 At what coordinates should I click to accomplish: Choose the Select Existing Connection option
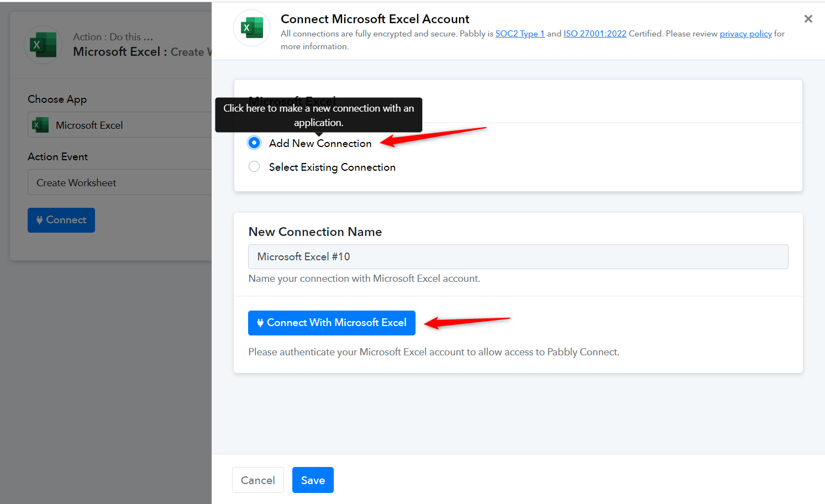(x=254, y=167)
